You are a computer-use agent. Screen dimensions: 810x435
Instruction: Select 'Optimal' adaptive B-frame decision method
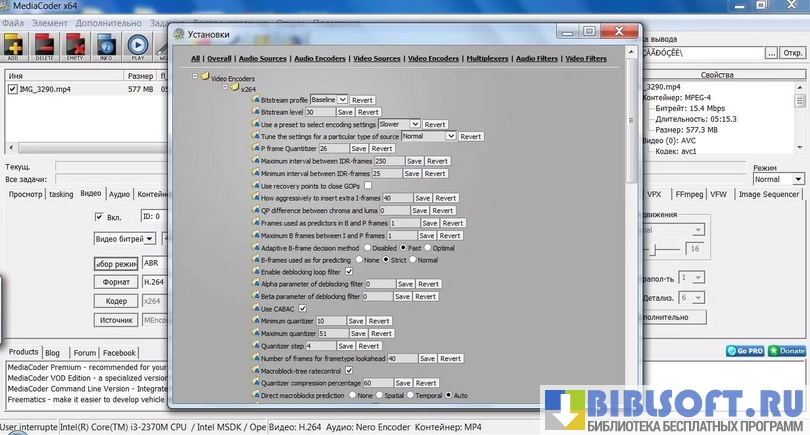pos(428,247)
